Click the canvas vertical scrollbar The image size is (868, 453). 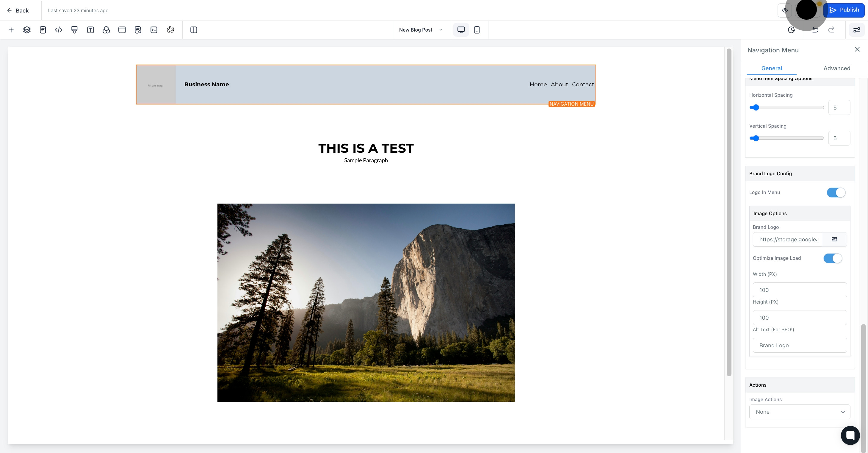coord(729,212)
